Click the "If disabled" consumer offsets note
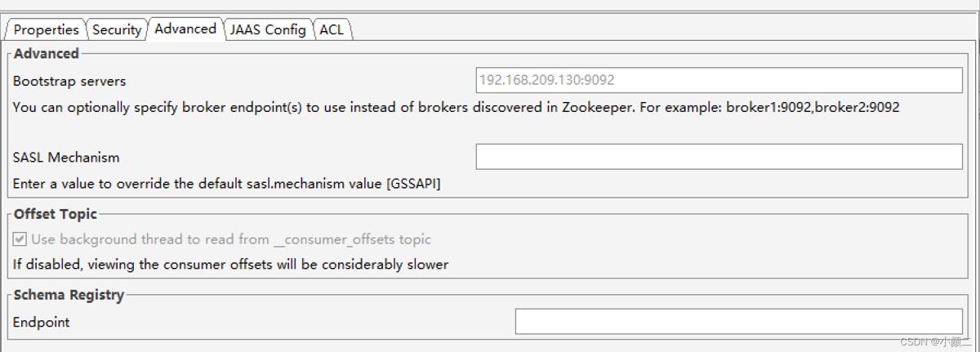Screen dimensions: 980x352 (x=230, y=265)
